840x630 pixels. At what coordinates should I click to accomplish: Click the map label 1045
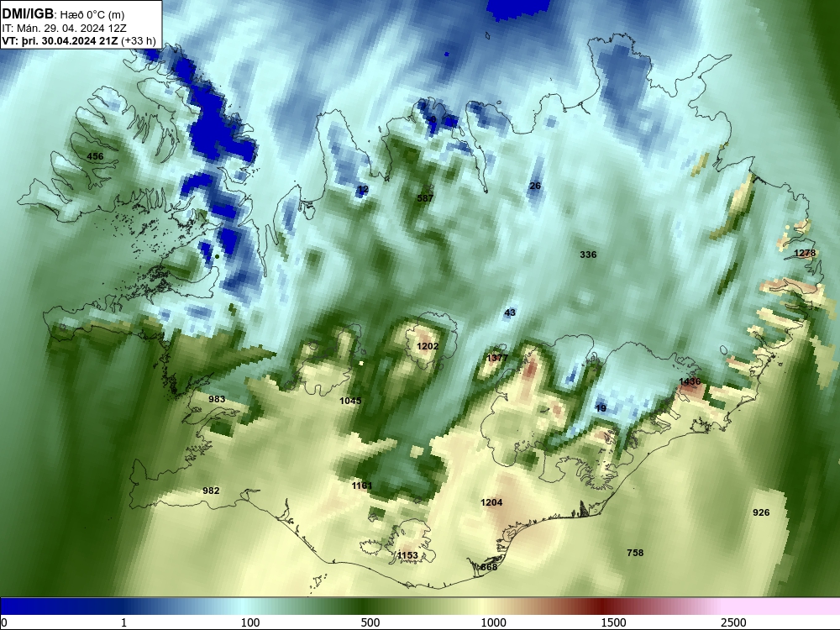tap(350, 401)
